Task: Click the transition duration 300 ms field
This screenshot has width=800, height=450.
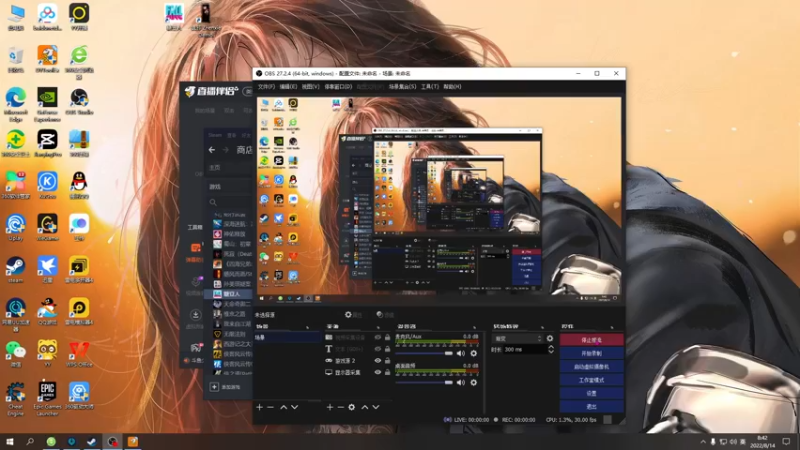Action: click(525, 349)
